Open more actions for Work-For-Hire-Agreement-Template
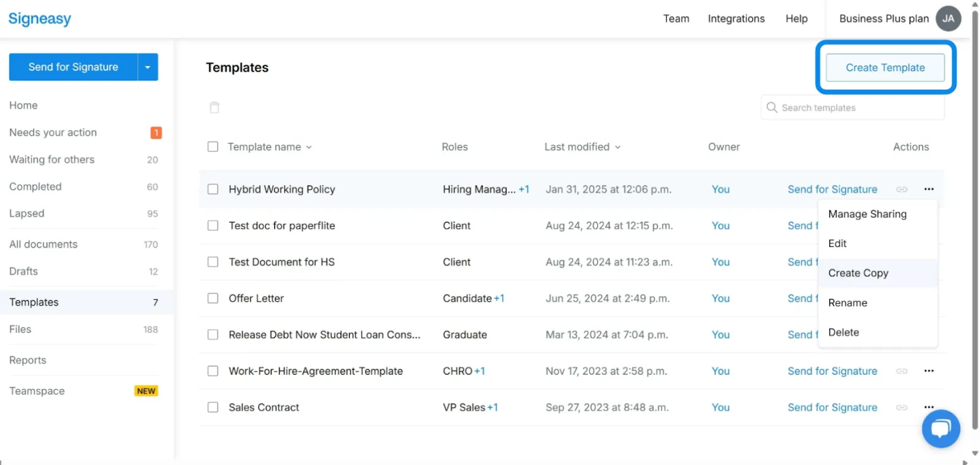980x465 pixels. (x=929, y=371)
